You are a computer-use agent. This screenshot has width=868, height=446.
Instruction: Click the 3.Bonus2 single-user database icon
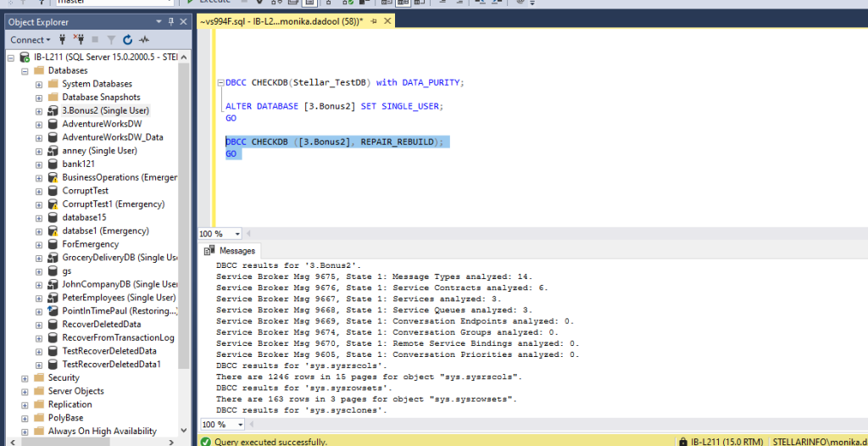tap(53, 111)
